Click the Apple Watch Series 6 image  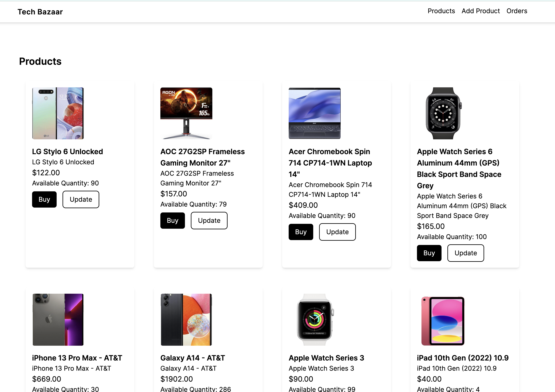click(443, 113)
